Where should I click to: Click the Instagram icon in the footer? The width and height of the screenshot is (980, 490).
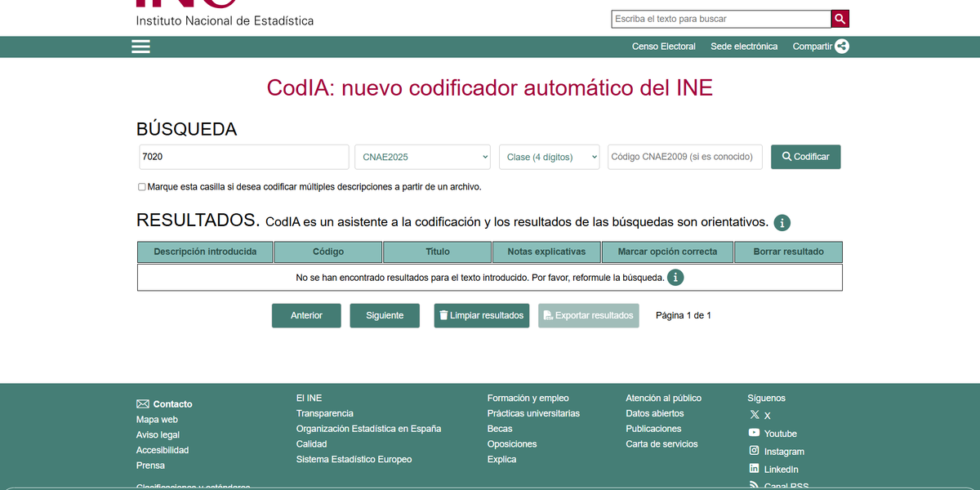(x=755, y=451)
